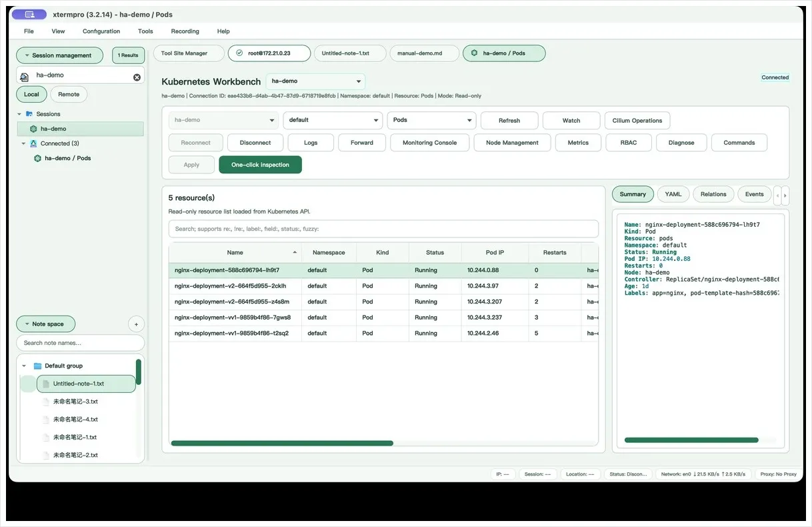The height and width of the screenshot is (527, 812).
Task: Add a new note with the plus button
Action: [136, 324]
